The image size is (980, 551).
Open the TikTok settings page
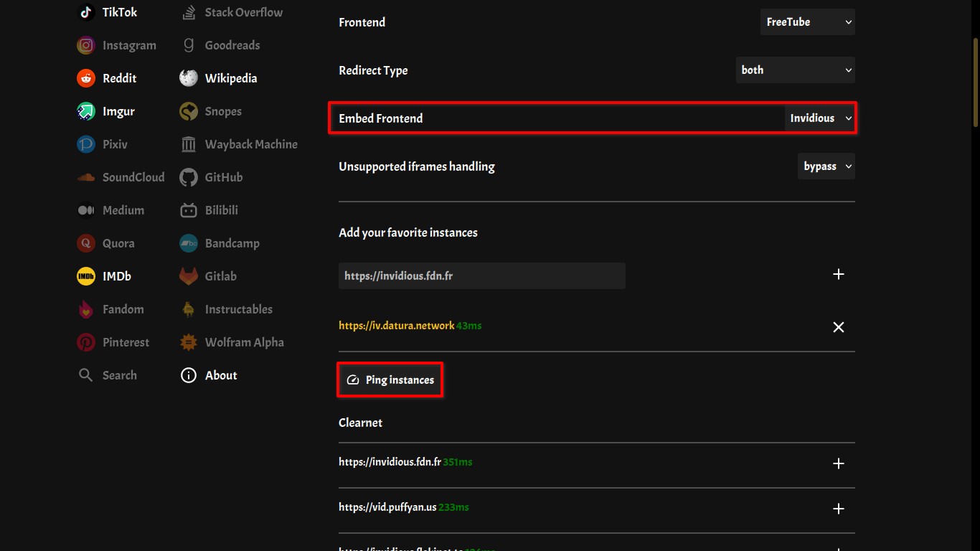click(120, 12)
